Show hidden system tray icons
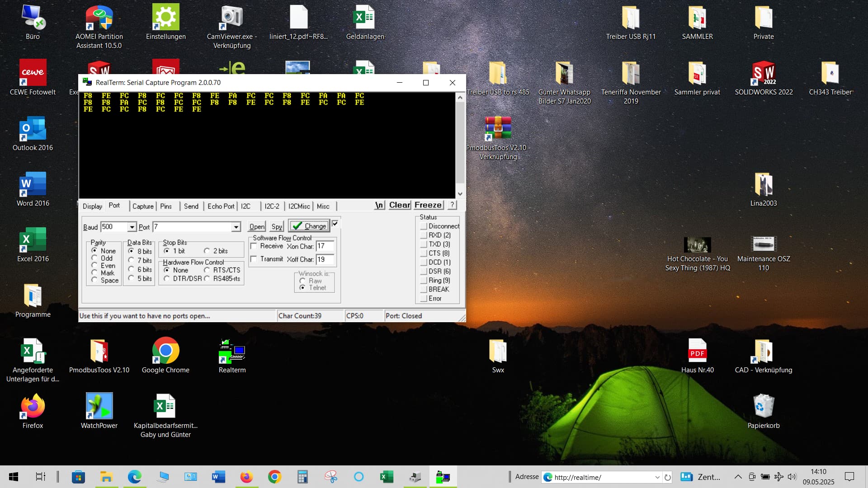868x488 pixels. tap(738, 477)
